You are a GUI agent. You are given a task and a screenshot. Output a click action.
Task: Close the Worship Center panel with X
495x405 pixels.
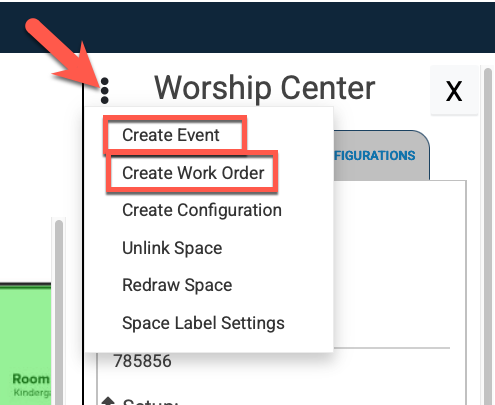pos(454,90)
